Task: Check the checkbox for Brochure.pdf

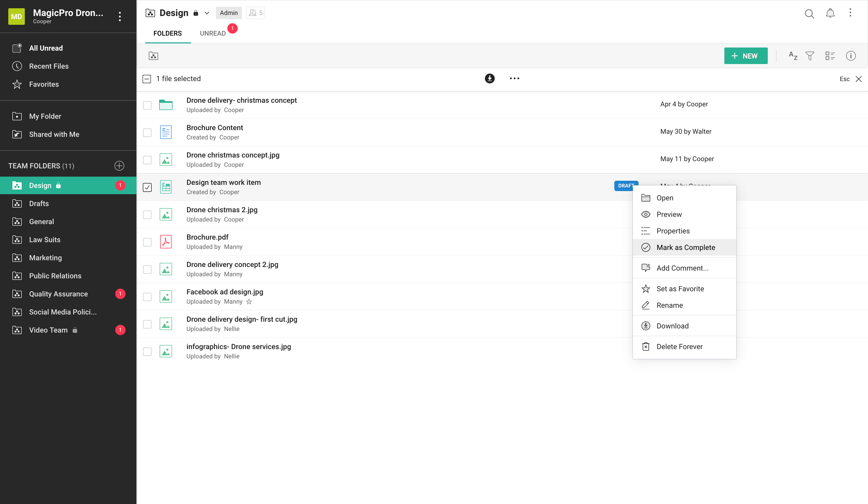Action: [148, 242]
